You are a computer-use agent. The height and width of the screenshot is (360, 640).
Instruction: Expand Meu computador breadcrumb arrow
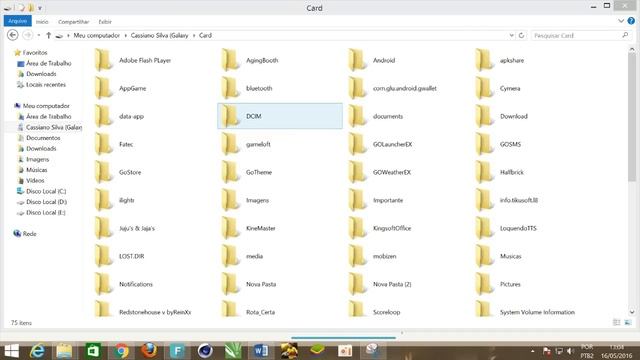126,36
